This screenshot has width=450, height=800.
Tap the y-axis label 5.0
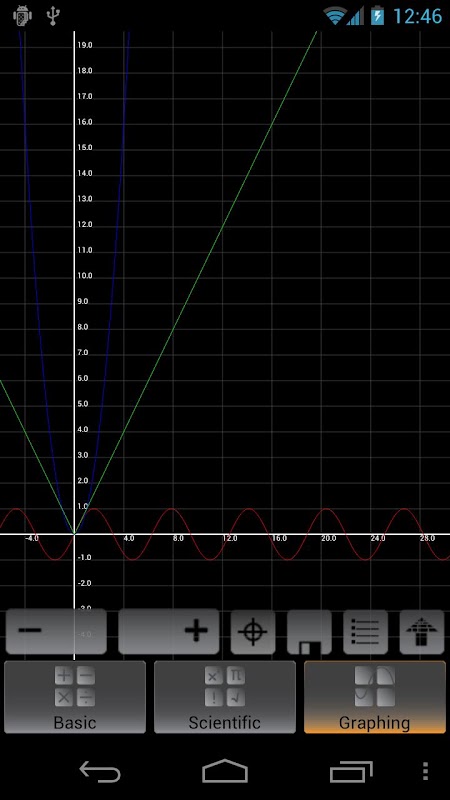pyautogui.click(x=83, y=404)
